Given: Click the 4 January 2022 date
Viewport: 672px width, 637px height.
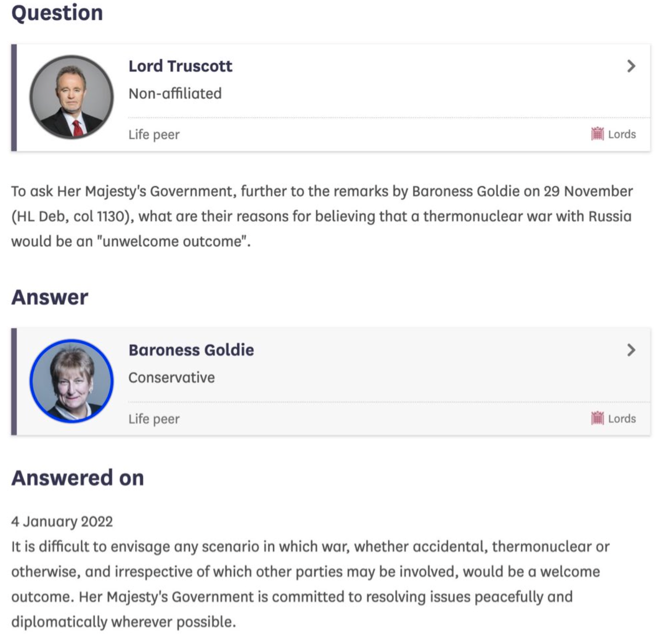Looking at the screenshot, I should (62, 522).
